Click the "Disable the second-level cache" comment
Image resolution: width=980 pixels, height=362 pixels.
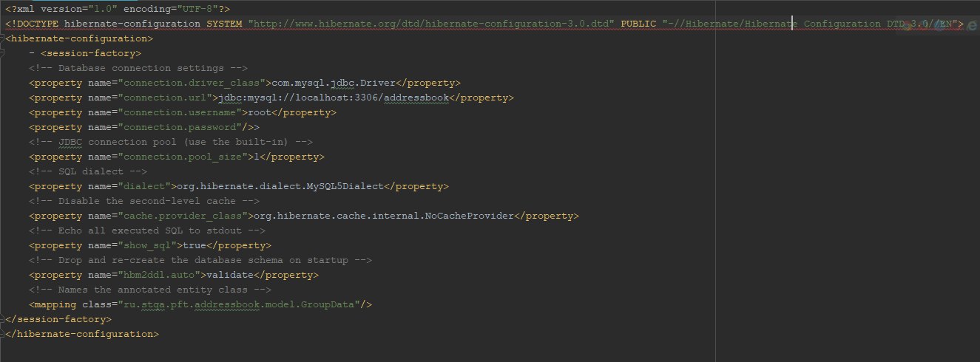[x=144, y=201]
